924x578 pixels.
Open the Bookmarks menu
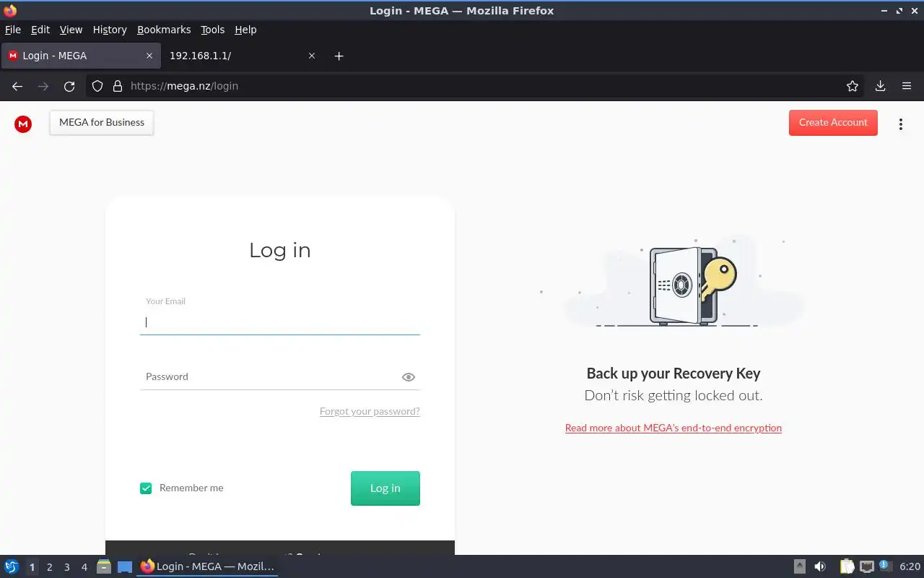click(164, 30)
